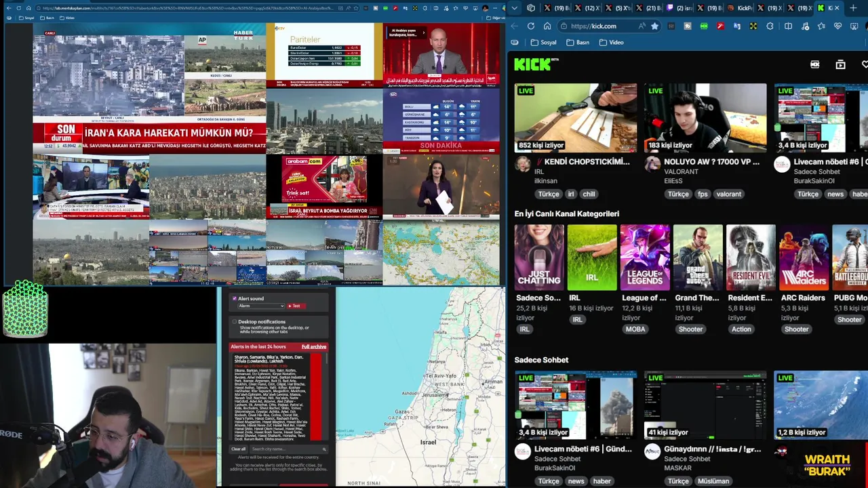Image resolution: width=868 pixels, height=488 pixels.
Task: Click the MOBA tag under League of Legends
Action: (x=635, y=329)
